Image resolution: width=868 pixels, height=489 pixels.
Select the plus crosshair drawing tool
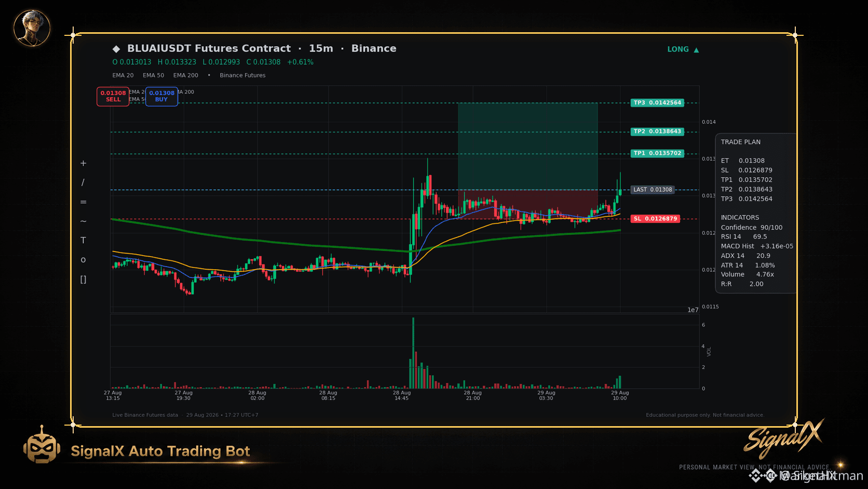pyautogui.click(x=83, y=163)
